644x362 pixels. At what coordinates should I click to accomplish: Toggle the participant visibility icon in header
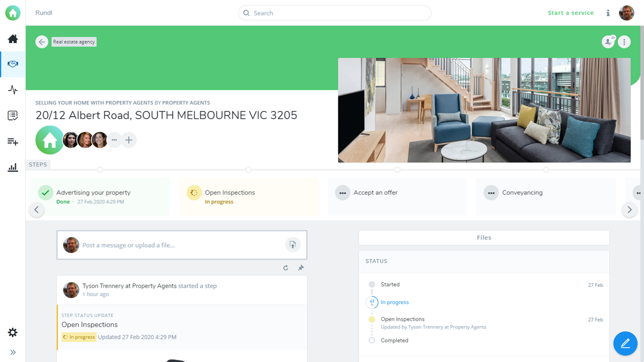click(608, 42)
